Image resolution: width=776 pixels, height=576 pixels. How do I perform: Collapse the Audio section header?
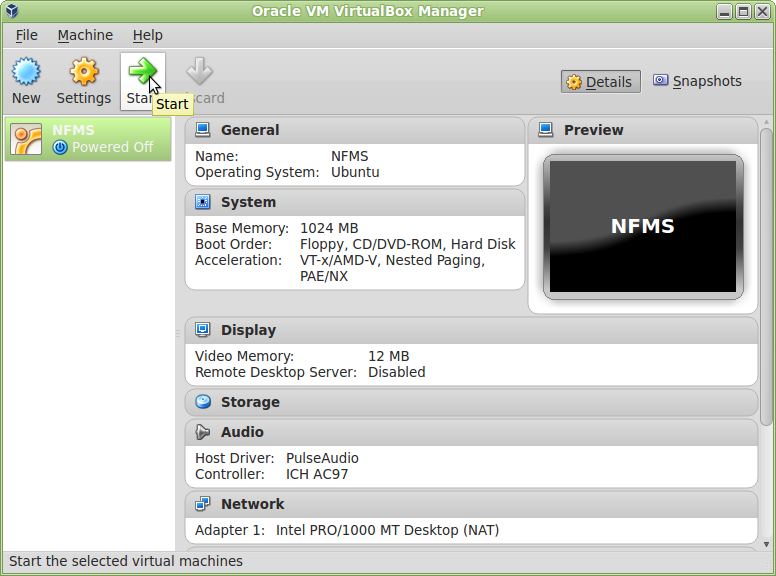[x=471, y=432]
